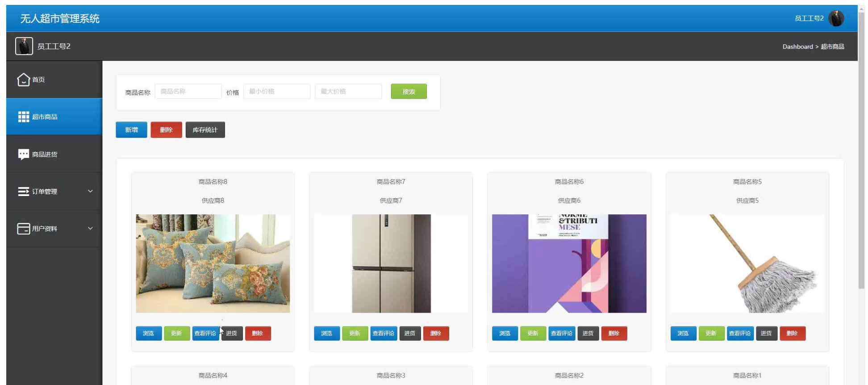
Task: Open 商品进货 menu item
Action: click(x=54, y=154)
